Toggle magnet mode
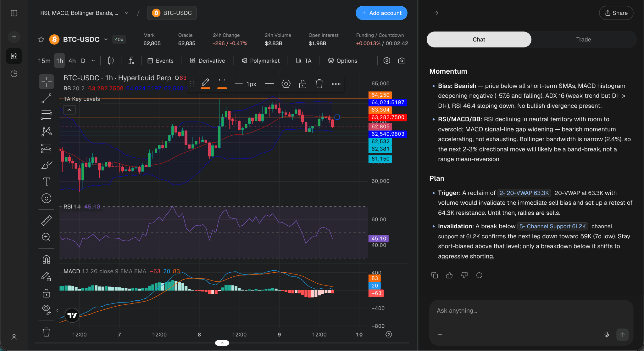Image resolution: width=644 pixels, height=351 pixels. pyautogui.click(x=47, y=259)
